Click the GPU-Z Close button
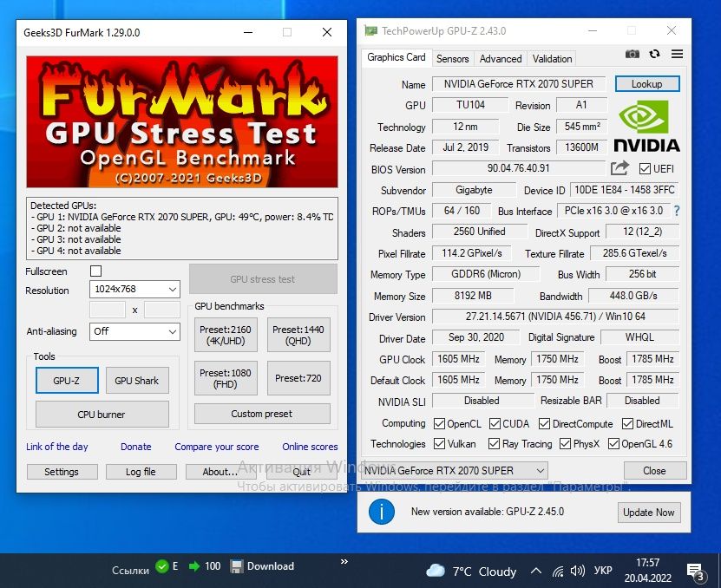Viewport: 721px width, 588px height. pyautogui.click(x=655, y=471)
